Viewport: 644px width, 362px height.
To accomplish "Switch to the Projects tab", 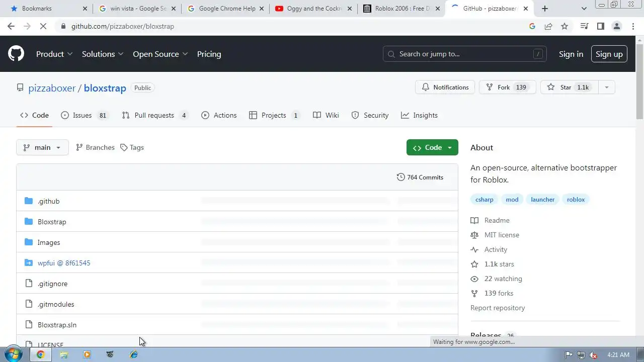I will coord(274,115).
